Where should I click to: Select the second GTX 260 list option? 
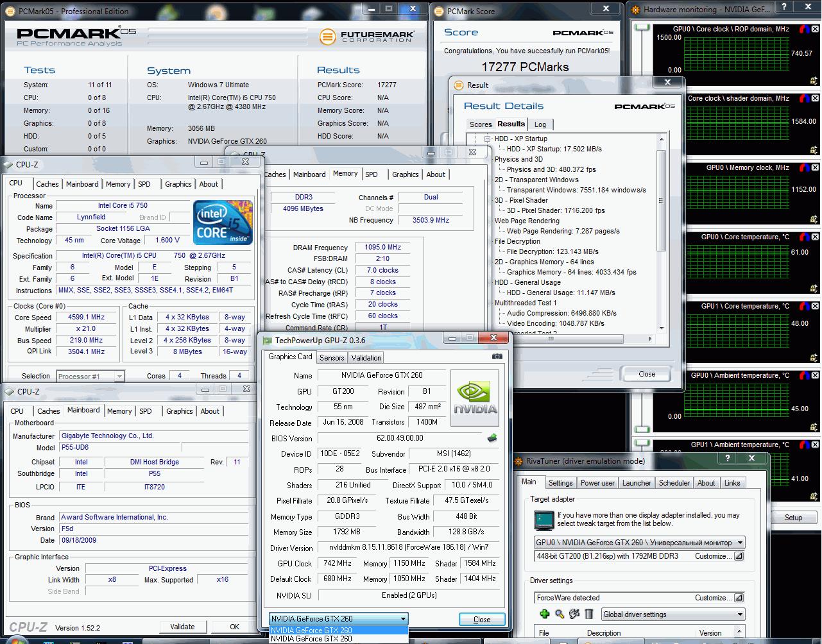(x=338, y=638)
